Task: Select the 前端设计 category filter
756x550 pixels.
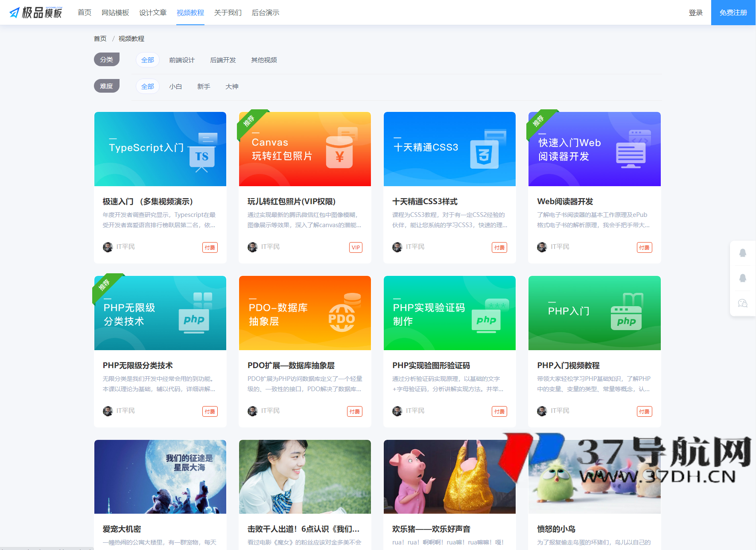Action: [181, 60]
